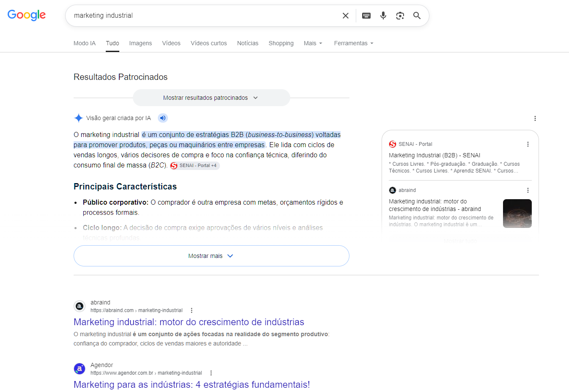
Task: Expand AI overview with Mostrar mais
Action: [x=212, y=256]
